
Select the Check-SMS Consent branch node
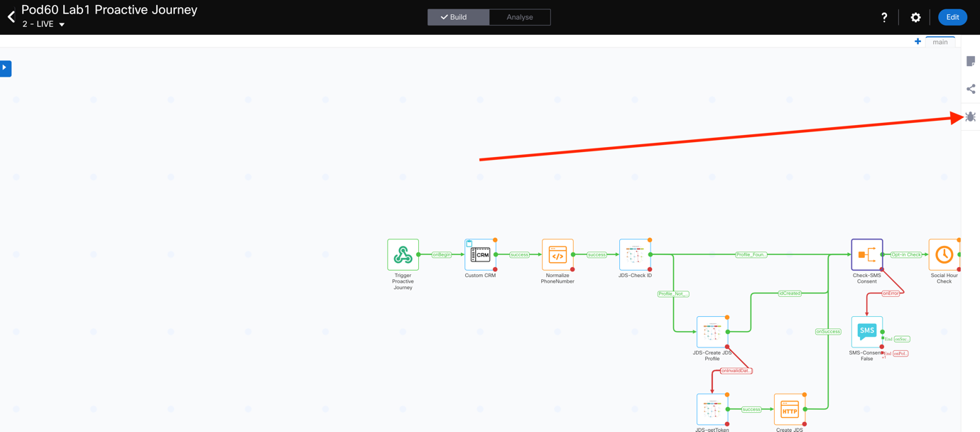coord(866,255)
